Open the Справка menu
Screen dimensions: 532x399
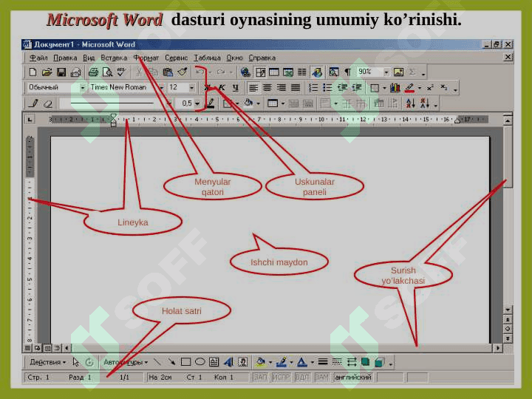click(262, 58)
